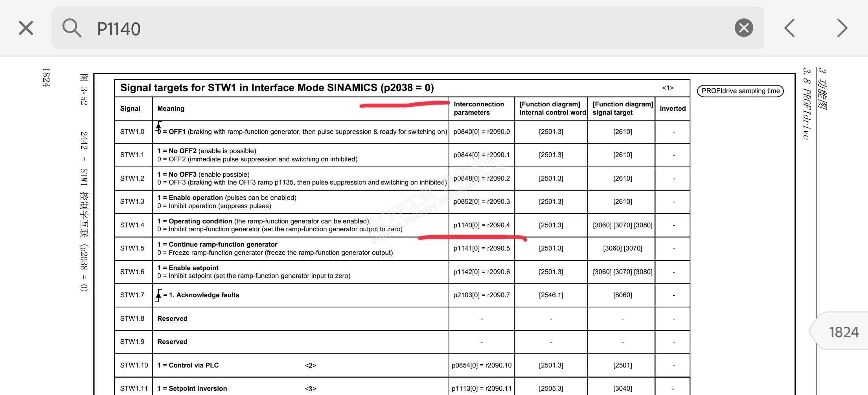Select the 'Signal' column header

click(x=130, y=108)
